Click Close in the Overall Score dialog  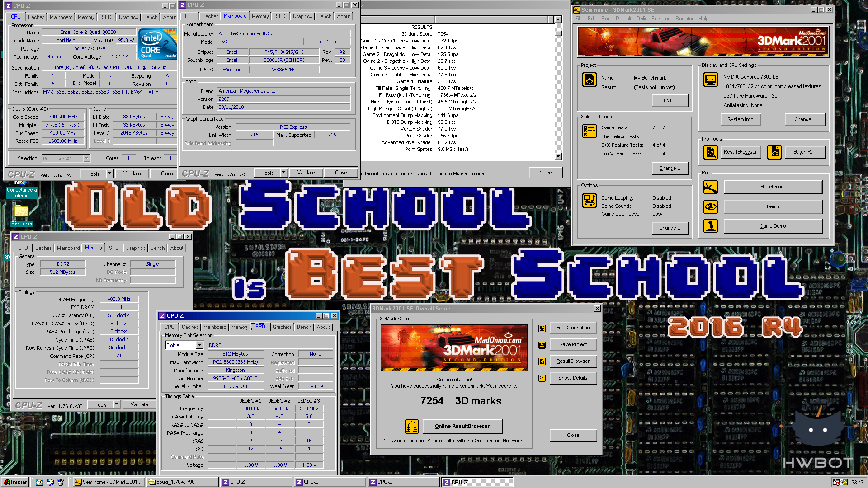tap(573, 435)
